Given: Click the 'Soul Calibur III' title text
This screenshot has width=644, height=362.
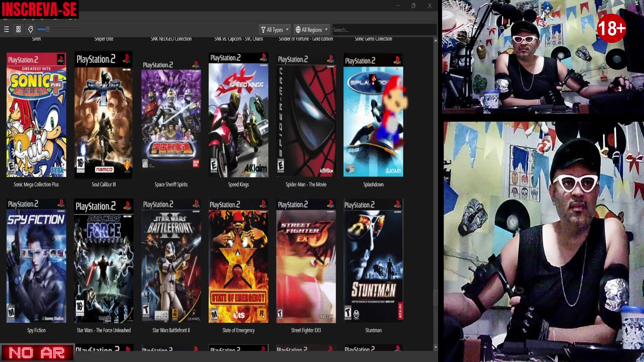Looking at the screenshot, I should click(104, 185).
